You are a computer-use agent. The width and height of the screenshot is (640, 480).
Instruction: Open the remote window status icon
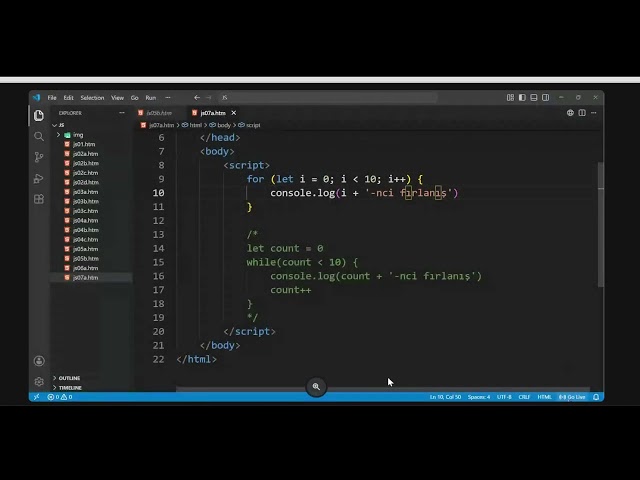36,397
